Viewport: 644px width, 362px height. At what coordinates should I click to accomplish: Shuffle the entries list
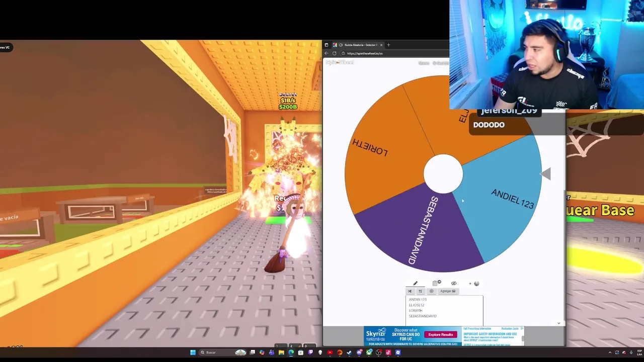click(x=410, y=291)
